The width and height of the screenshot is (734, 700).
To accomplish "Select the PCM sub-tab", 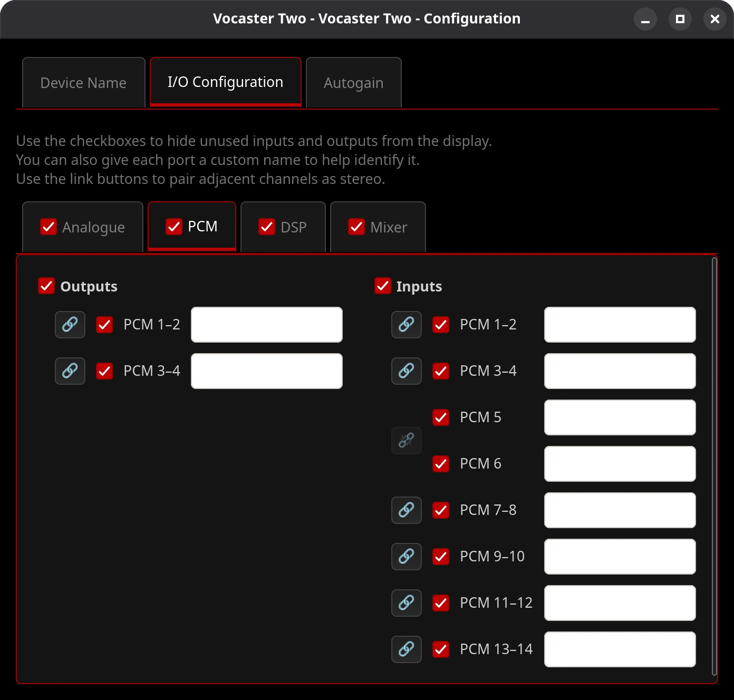I will (x=192, y=227).
